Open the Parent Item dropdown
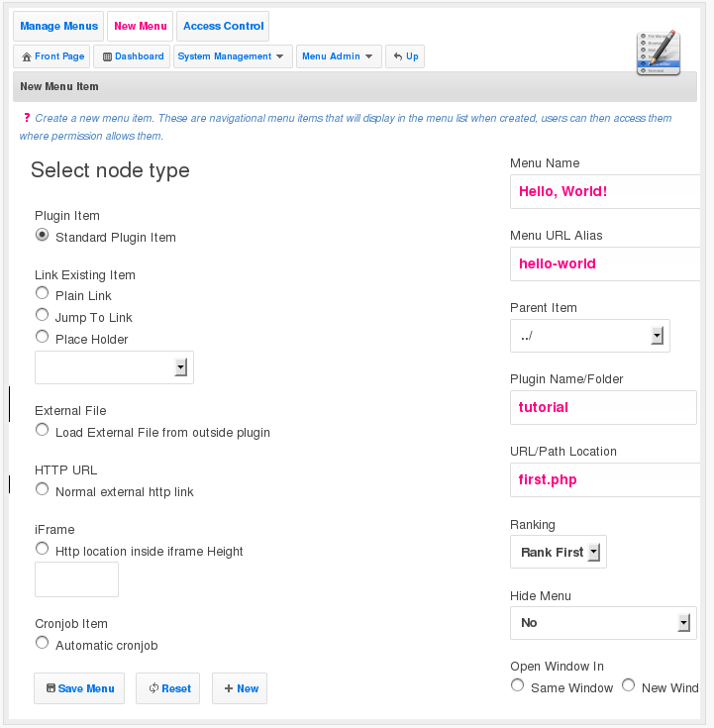This screenshot has height=728, width=714. [x=590, y=336]
